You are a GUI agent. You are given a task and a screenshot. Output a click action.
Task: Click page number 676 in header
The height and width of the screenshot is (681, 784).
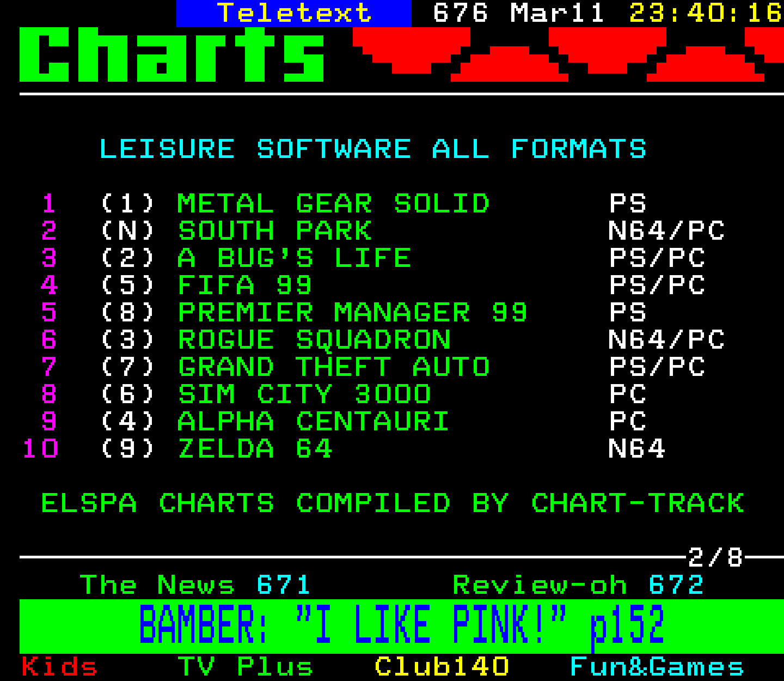pyautogui.click(x=460, y=13)
